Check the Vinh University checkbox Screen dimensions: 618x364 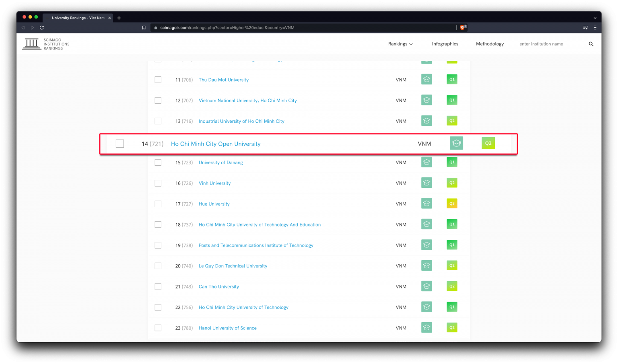click(158, 183)
